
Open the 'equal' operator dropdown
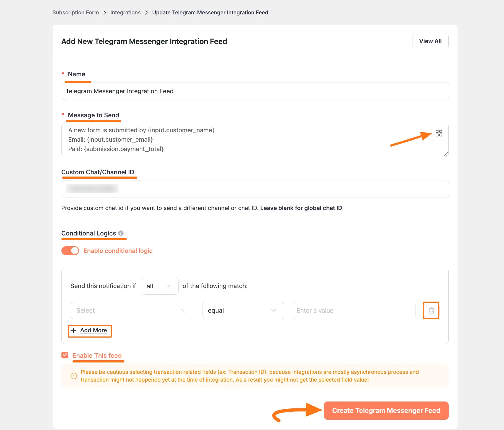coord(243,310)
